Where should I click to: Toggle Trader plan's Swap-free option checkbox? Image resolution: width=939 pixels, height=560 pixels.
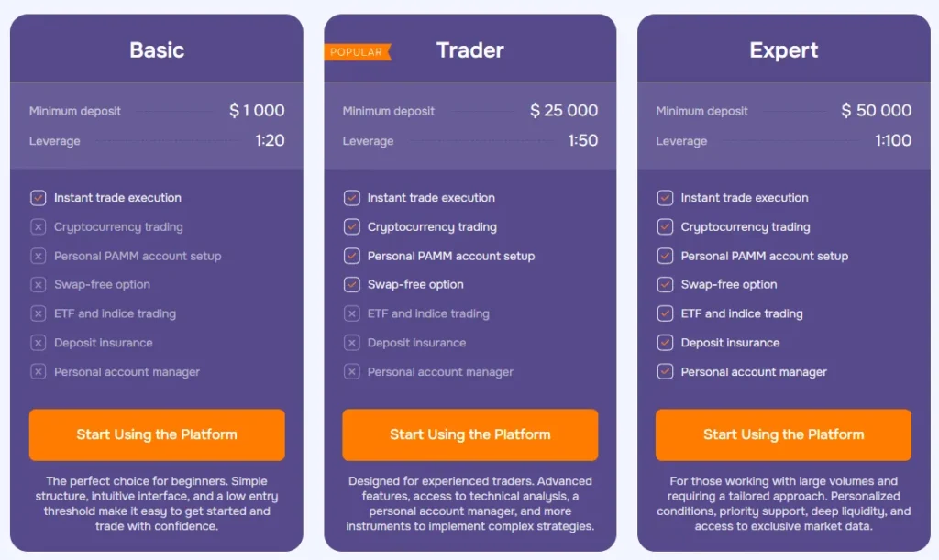point(351,285)
